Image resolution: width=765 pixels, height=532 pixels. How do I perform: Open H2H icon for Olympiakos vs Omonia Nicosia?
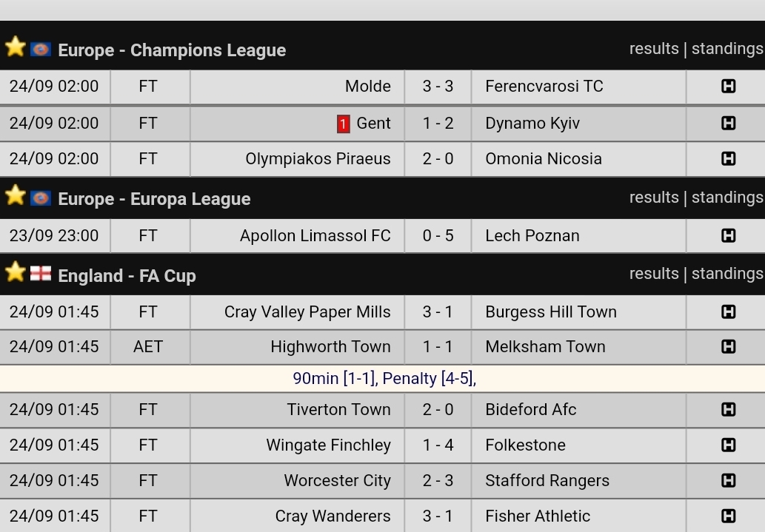[728, 158]
